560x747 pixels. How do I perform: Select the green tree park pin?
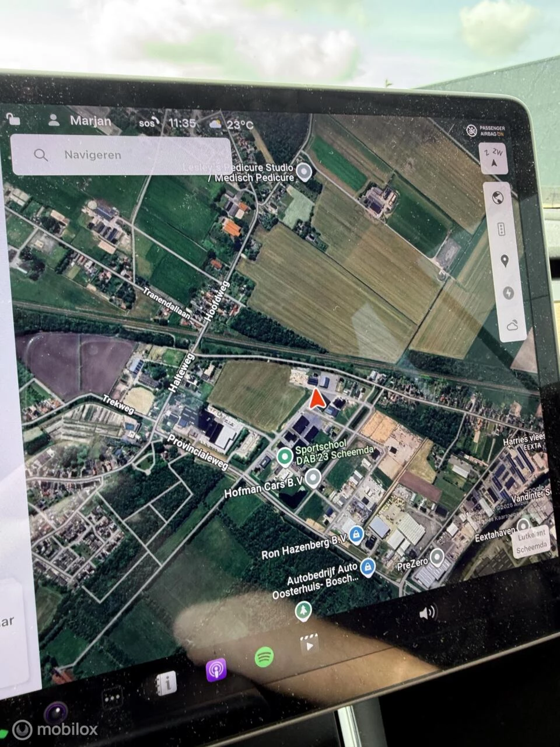(303, 611)
